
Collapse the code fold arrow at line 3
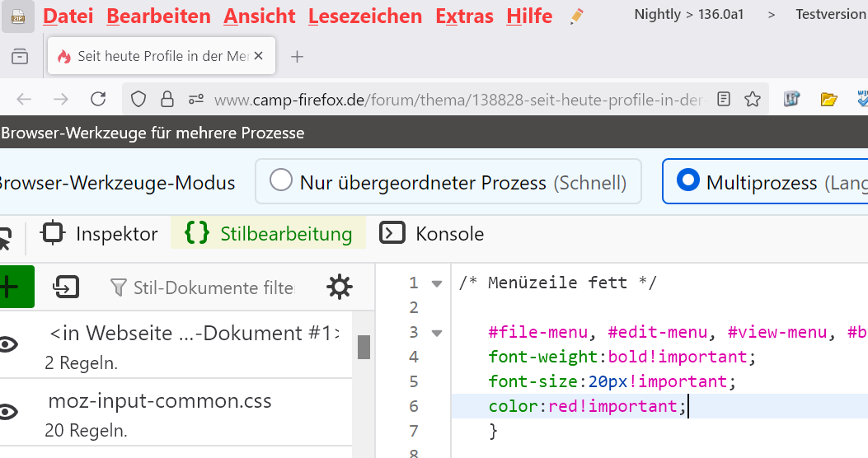coord(437,333)
